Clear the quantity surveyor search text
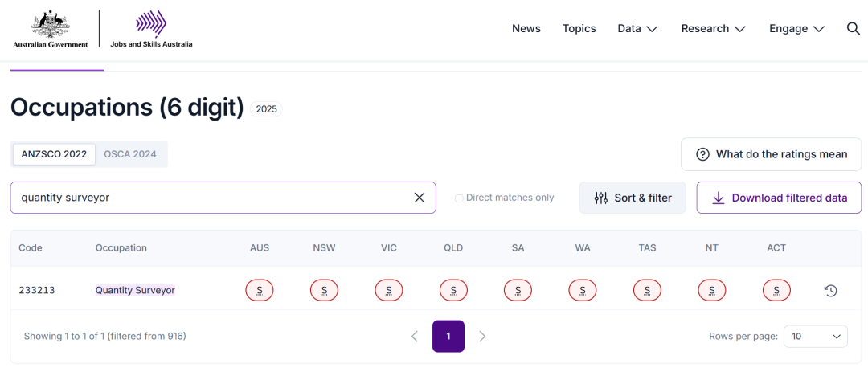The image size is (868, 368). click(x=419, y=198)
